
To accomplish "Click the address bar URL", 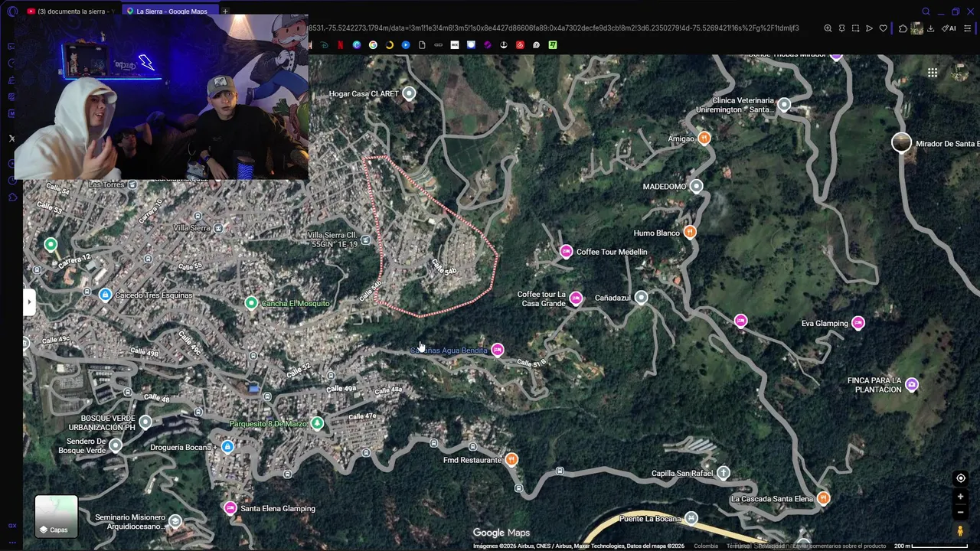I will pyautogui.click(x=553, y=28).
